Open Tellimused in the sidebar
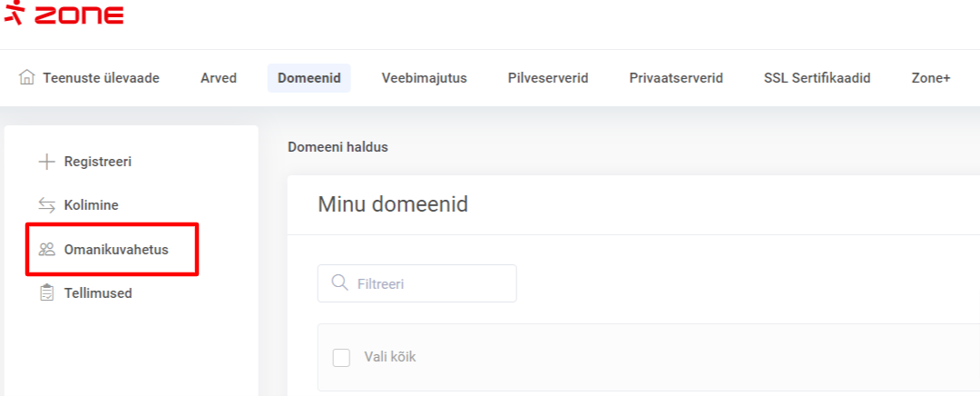The image size is (980, 396). [98, 292]
